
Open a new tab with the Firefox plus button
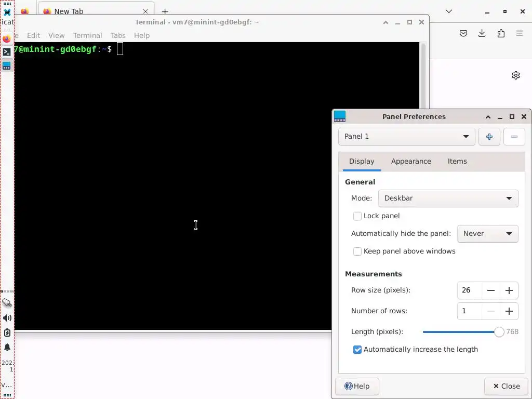[x=165, y=11]
